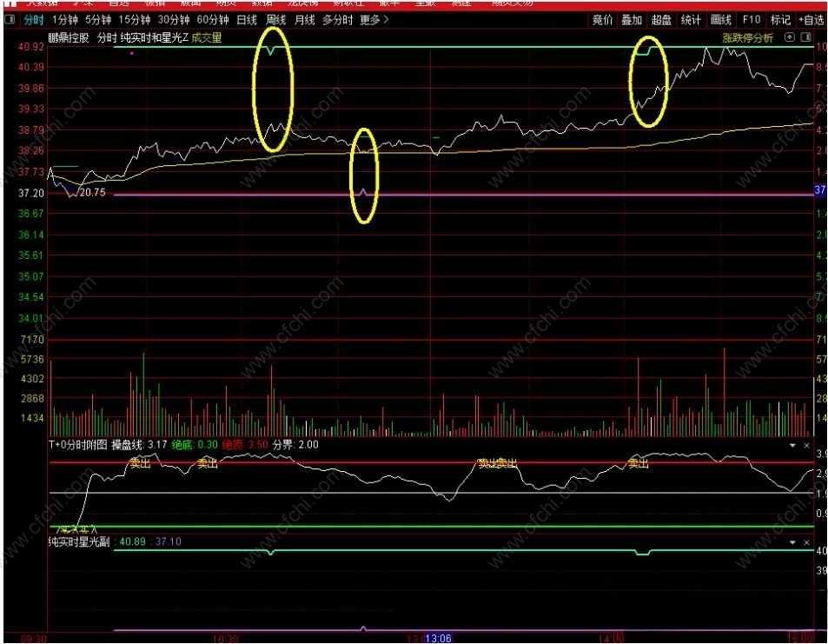Switch to the 5分钟 period tab
This screenshot has width=828, height=644.
pos(98,20)
